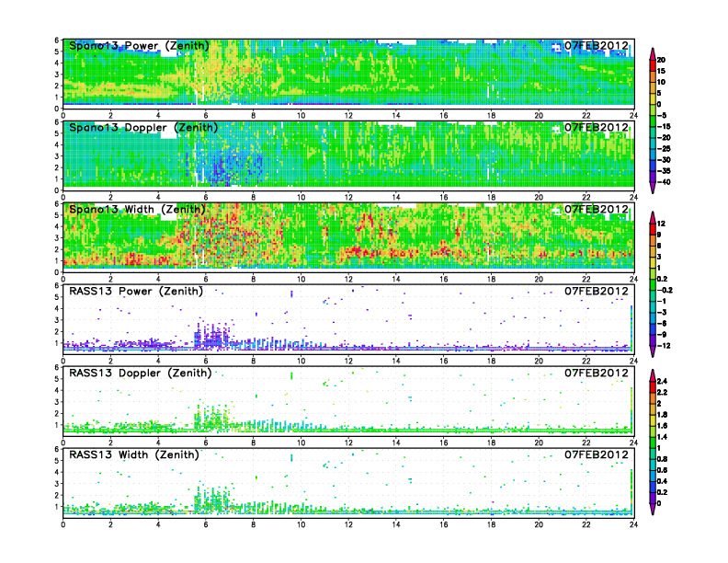728x563 pixels.
Task: Click the '0.8' label on bottom colorbar
Action: click(x=662, y=459)
